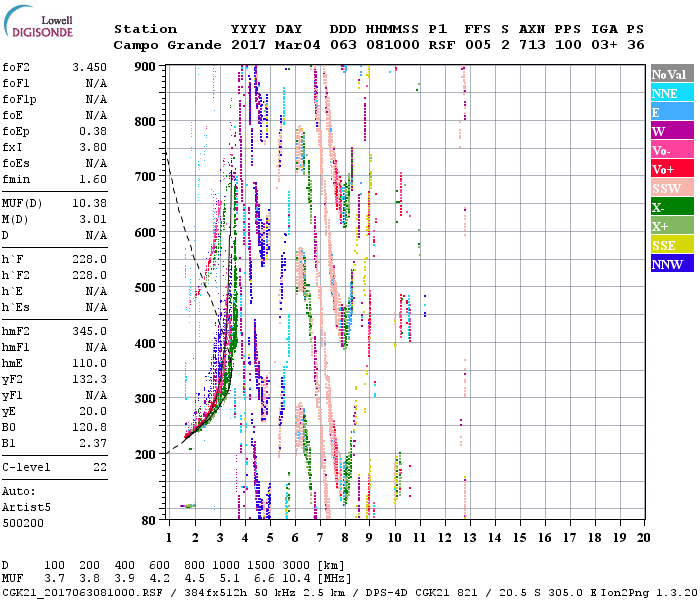This screenshot has width=700, height=600.
Task: Click the 200 km y-axis label
Action: point(145,454)
